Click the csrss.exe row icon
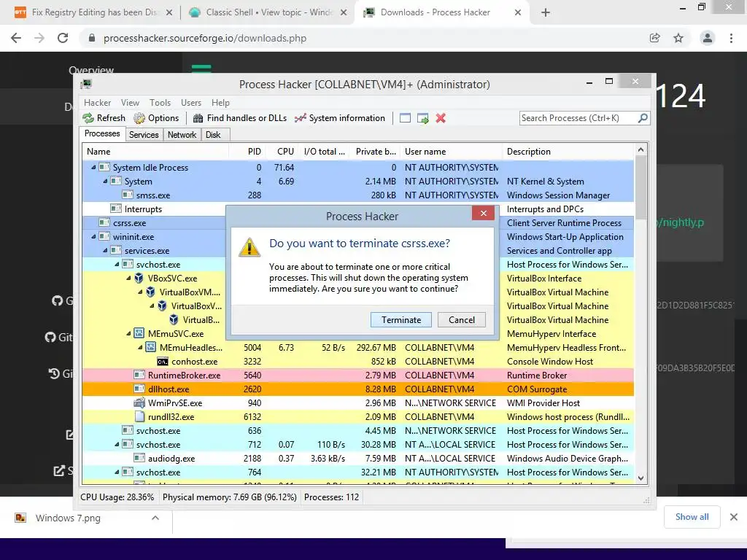 pos(104,223)
